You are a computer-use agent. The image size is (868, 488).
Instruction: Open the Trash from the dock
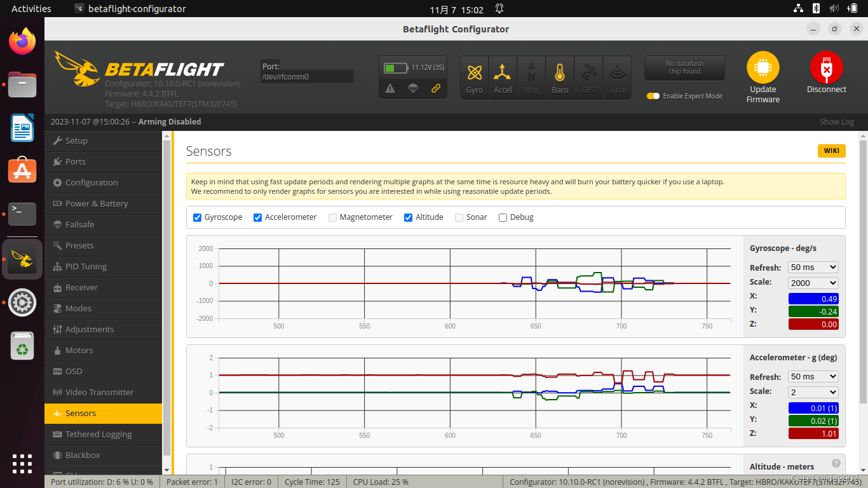coord(22,346)
